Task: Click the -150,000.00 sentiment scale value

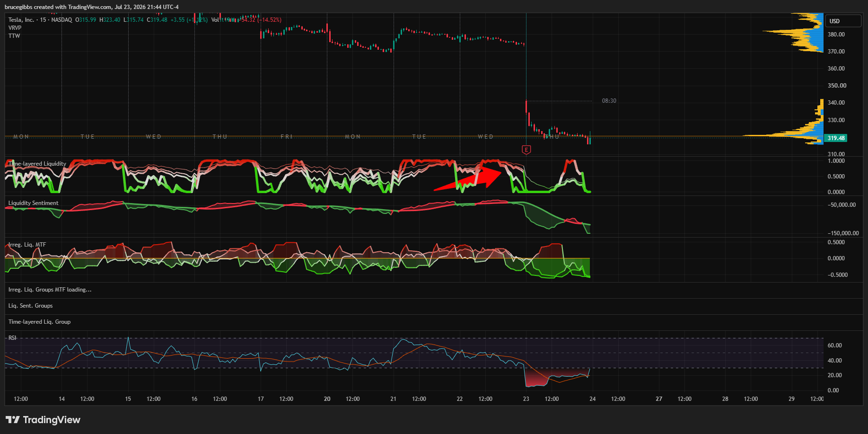Action: coord(843,233)
